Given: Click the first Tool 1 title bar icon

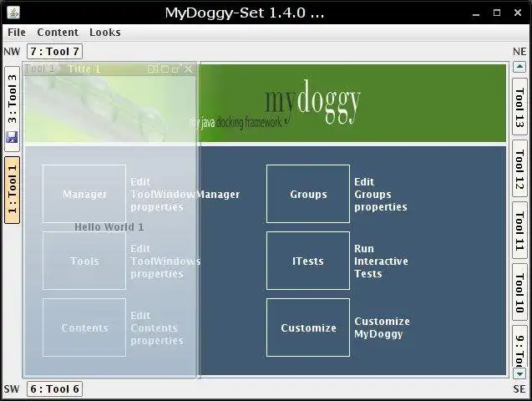Looking at the screenshot, I should [x=153, y=69].
